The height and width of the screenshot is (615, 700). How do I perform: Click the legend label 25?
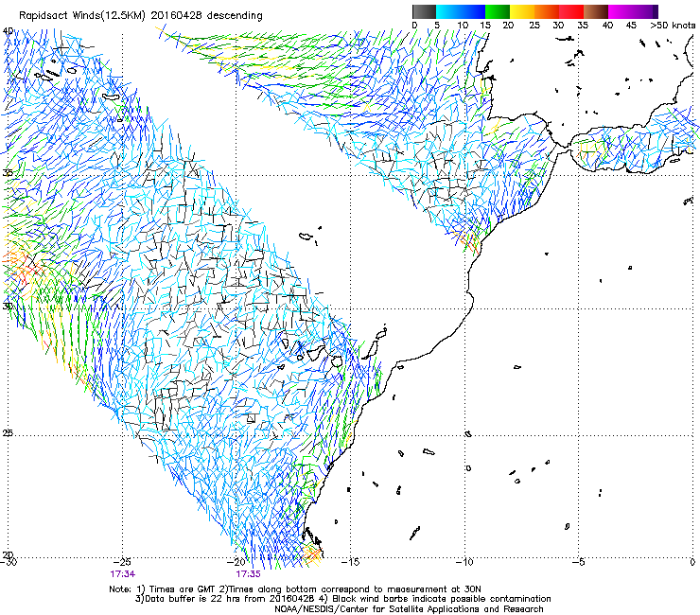coord(534,26)
